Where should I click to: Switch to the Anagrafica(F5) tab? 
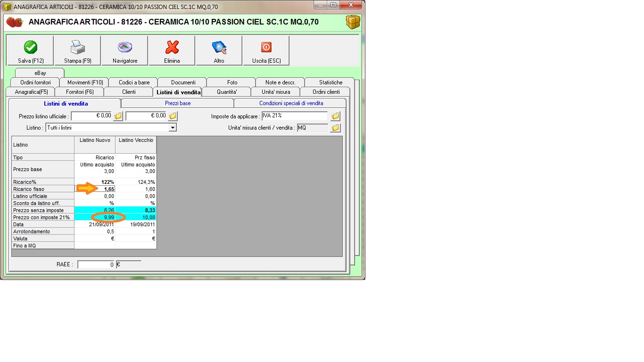click(x=32, y=92)
